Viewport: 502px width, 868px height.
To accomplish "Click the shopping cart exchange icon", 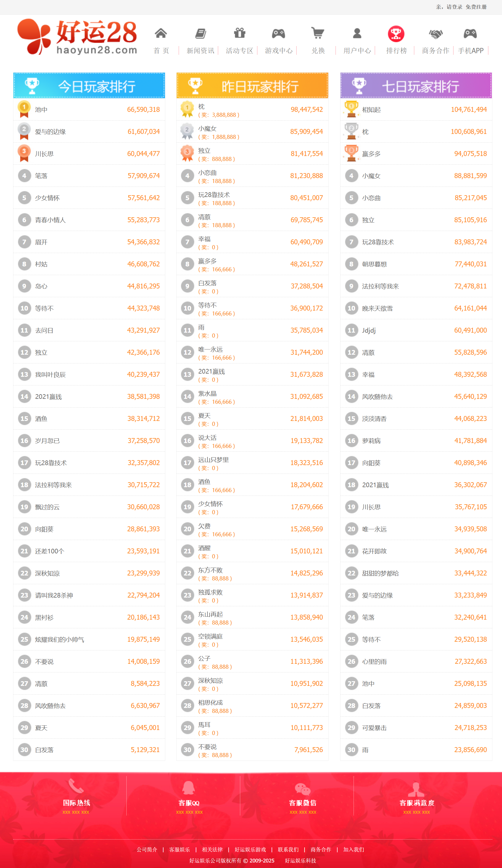I will (x=318, y=33).
